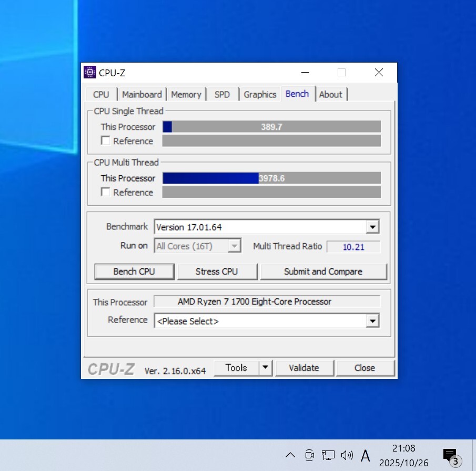This screenshot has width=476, height=471.
Task: Show hidden system tray icons chevron
Action: tap(290, 455)
